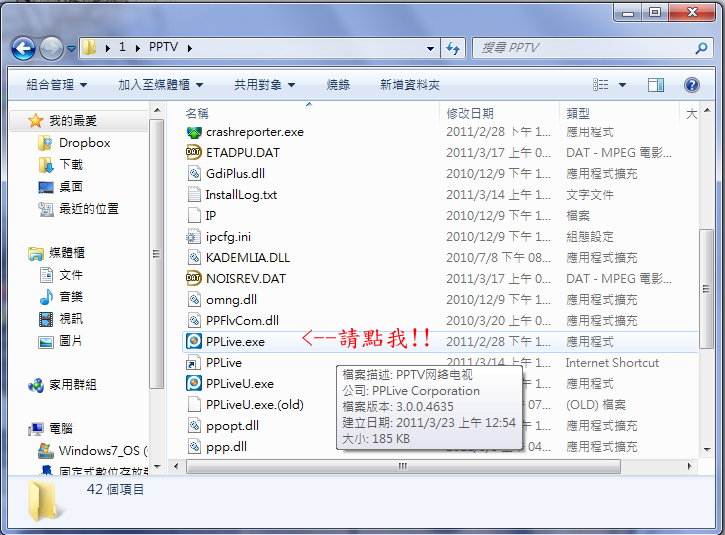Open 下載 folder in favorites
725x535 pixels.
(71, 165)
